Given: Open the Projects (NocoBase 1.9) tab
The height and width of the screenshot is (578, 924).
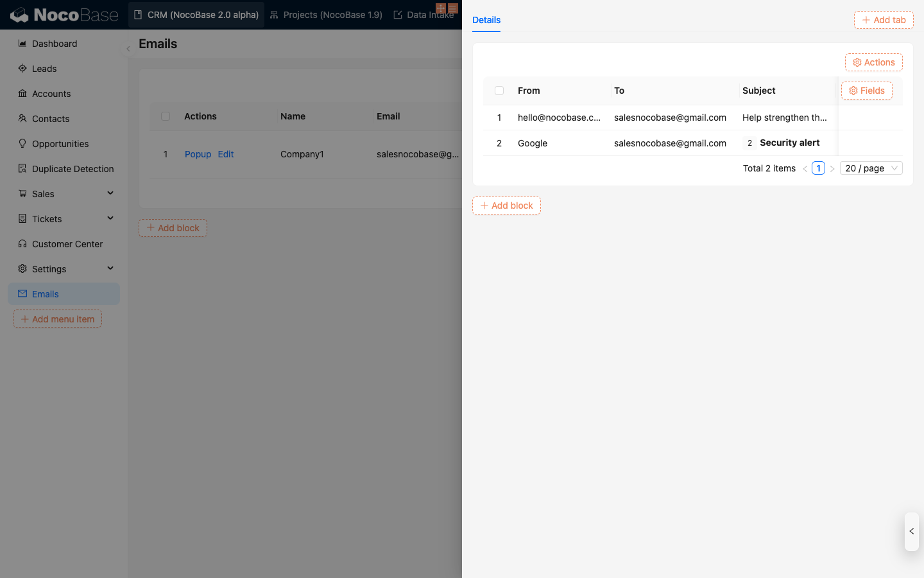Looking at the screenshot, I should [326, 15].
